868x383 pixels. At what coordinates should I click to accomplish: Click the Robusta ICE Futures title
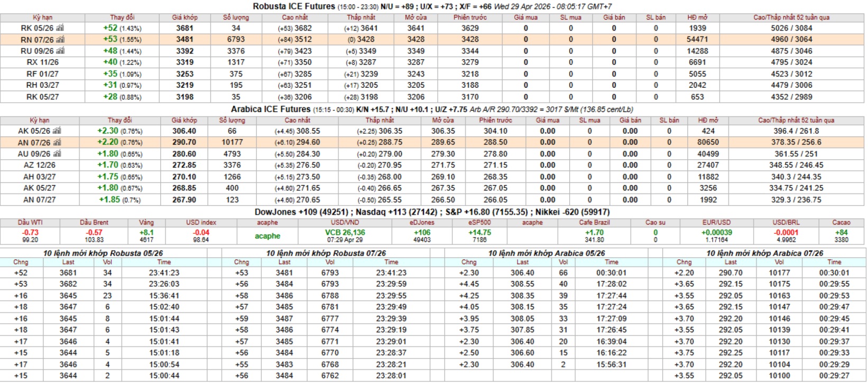pos(294,6)
